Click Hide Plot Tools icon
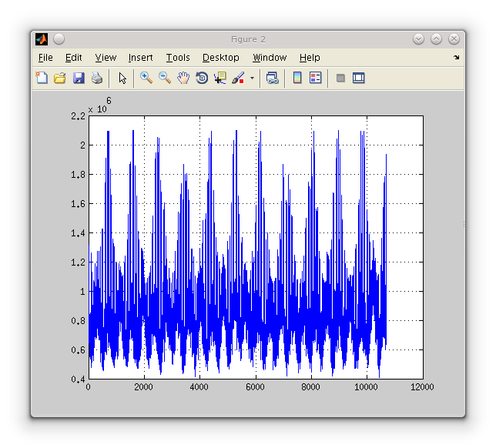The image size is (496, 448). tap(340, 78)
